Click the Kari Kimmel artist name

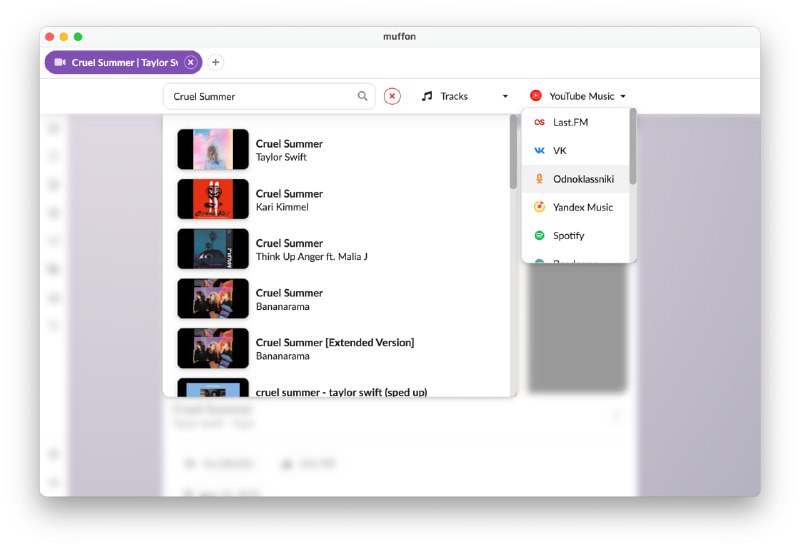(282, 207)
